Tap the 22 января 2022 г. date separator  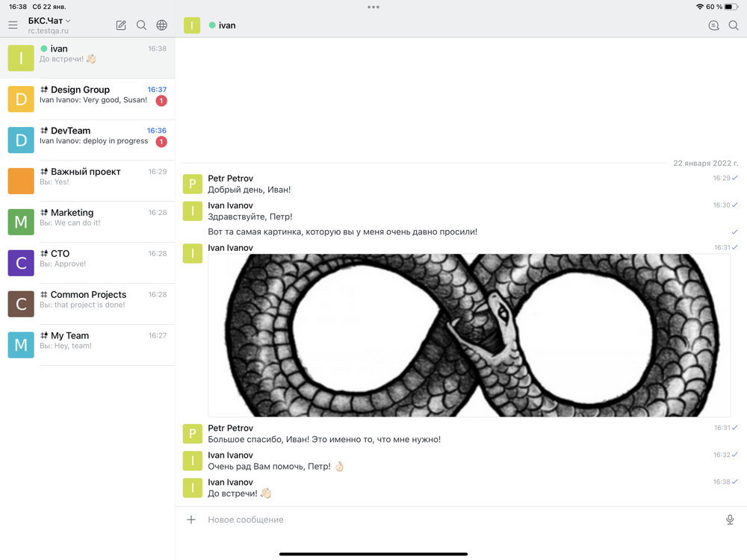(706, 164)
